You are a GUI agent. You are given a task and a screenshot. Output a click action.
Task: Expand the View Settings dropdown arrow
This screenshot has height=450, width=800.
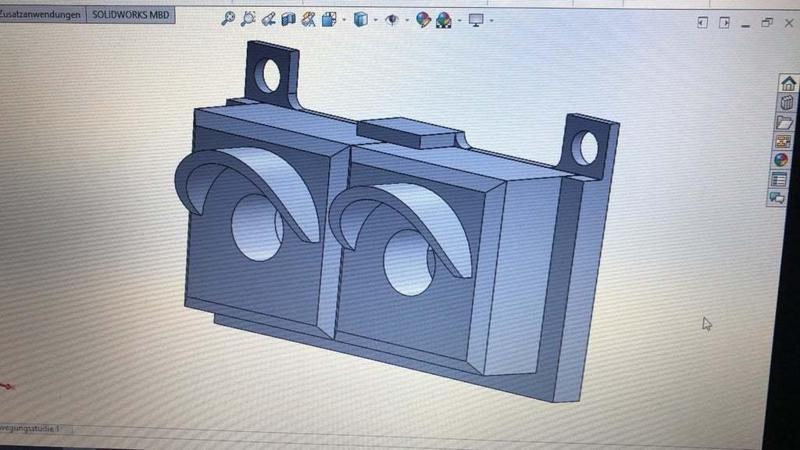click(x=491, y=21)
